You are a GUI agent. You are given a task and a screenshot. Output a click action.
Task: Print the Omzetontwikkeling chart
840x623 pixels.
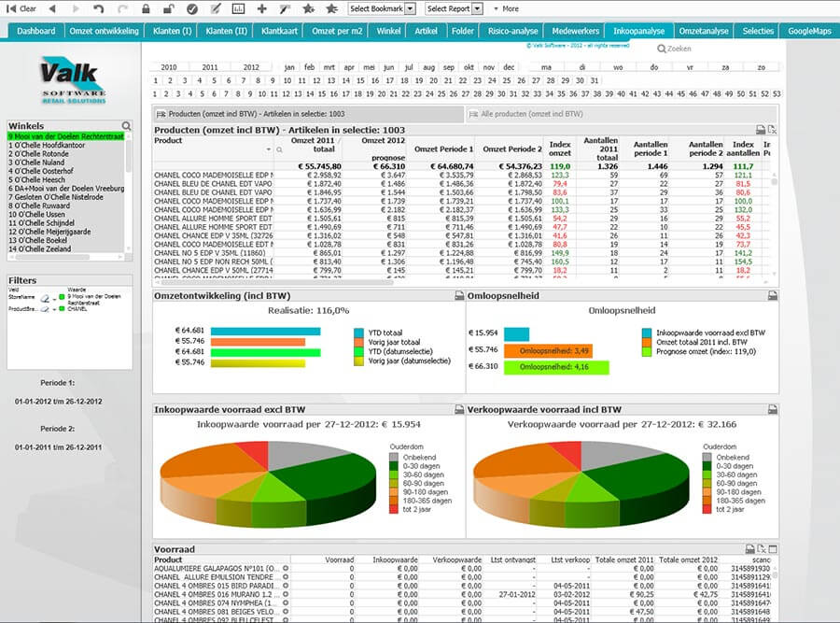tap(459, 296)
